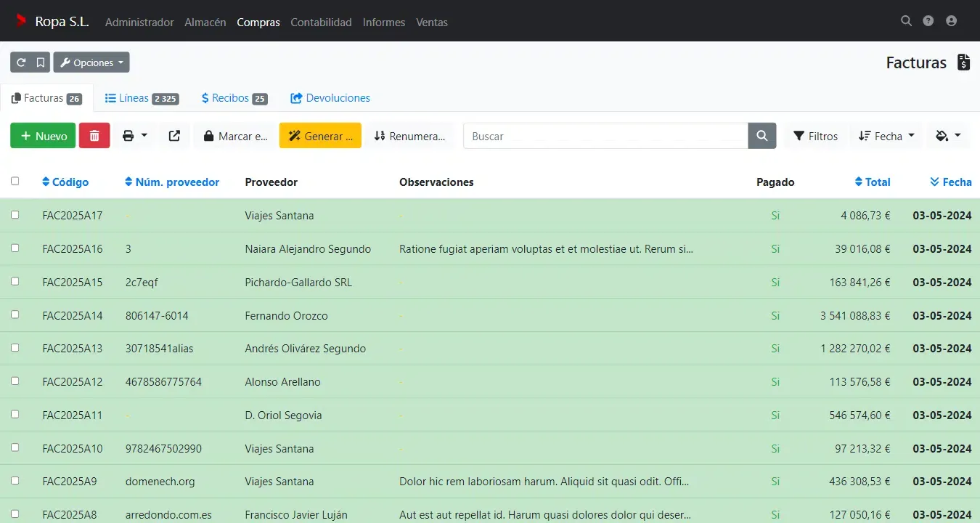Open the Contabilidad menu
980x523 pixels.
point(321,22)
